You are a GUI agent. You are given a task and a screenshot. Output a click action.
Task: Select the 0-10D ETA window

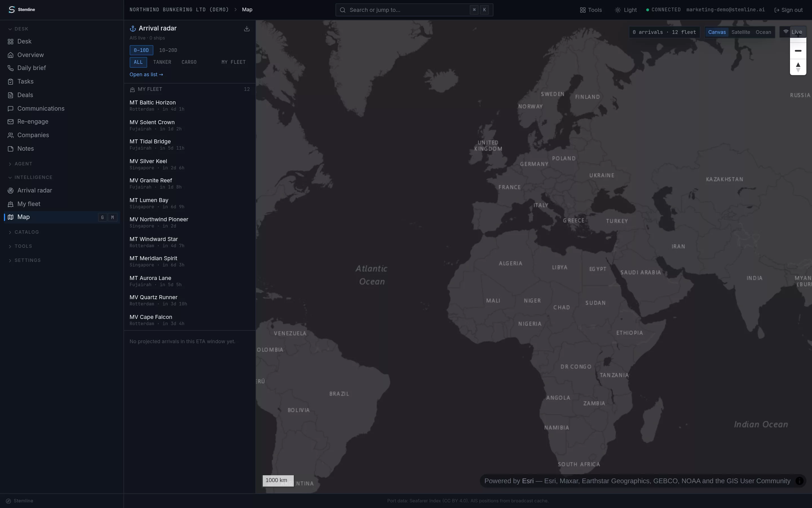[x=141, y=50]
